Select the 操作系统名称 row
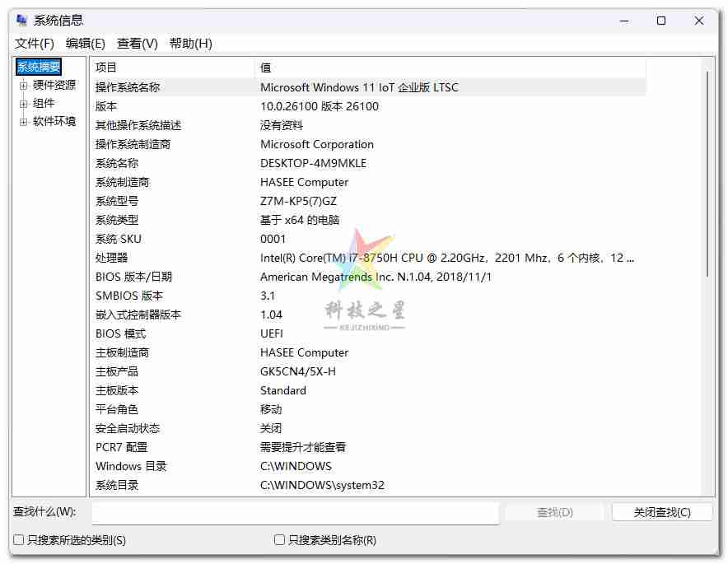Viewport: 728px width, 564px height. [x=128, y=87]
